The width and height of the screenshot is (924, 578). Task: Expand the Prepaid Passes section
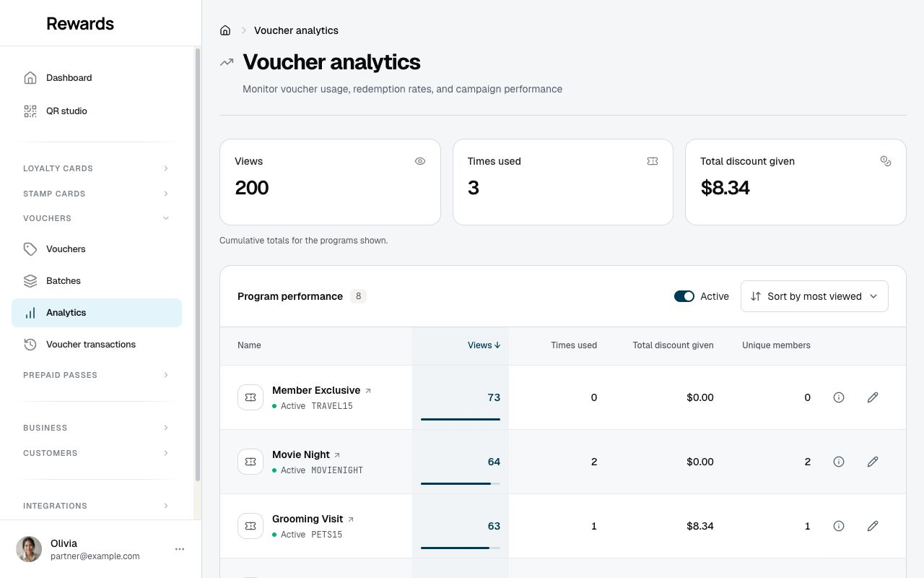pyautogui.click(x=97, y=375)
